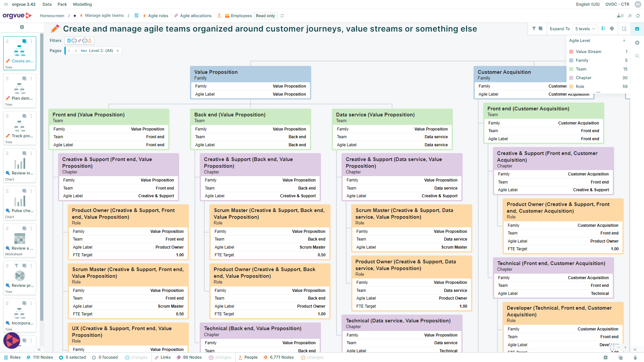Click the Read only button
The width and height of the screenshot is (644, 362).
pos(265,16)
